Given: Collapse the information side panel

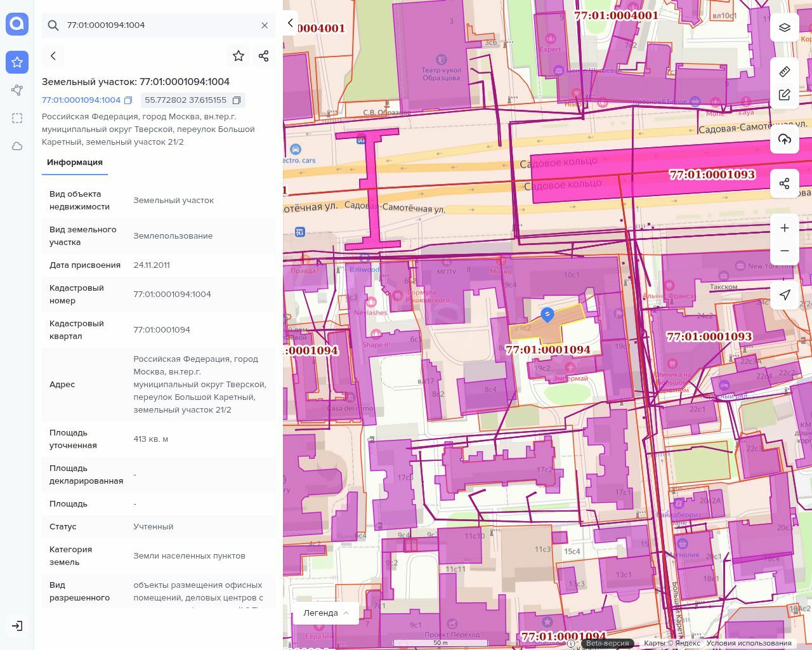Looking at the screenshot, I should [x=290, y=23].
